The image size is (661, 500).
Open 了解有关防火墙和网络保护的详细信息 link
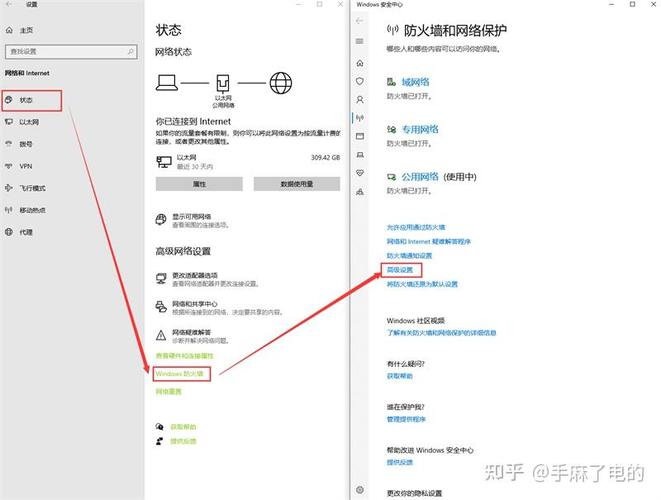pyautogui.click(x=441, y=333)
